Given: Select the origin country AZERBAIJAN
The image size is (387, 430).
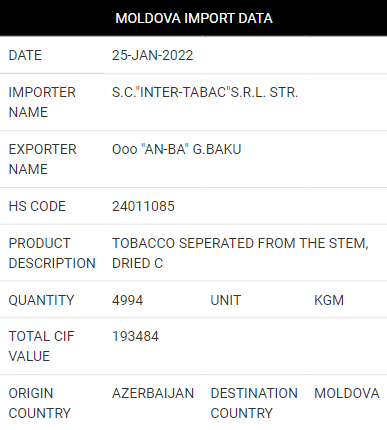Looking at the screenshot, I should click(153, 393).
